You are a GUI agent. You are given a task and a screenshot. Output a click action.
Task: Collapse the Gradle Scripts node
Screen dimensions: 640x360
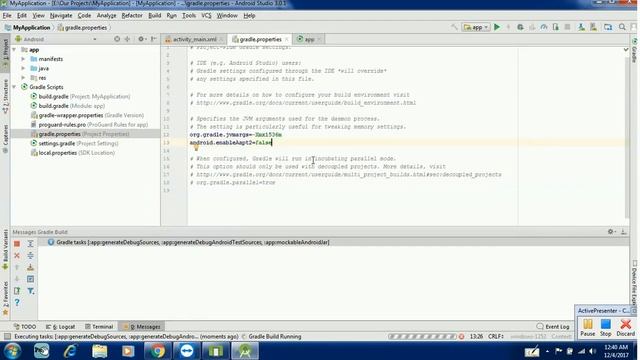(15, 87)
